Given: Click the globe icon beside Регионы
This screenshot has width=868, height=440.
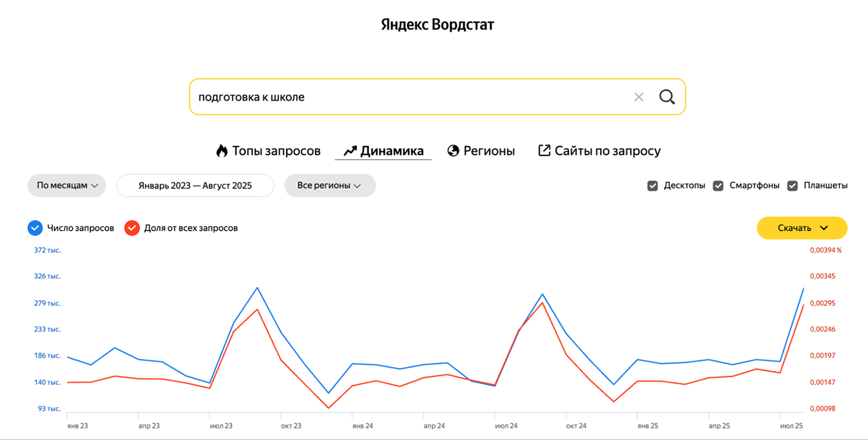Looking at the screenshot, I should 453,151.
